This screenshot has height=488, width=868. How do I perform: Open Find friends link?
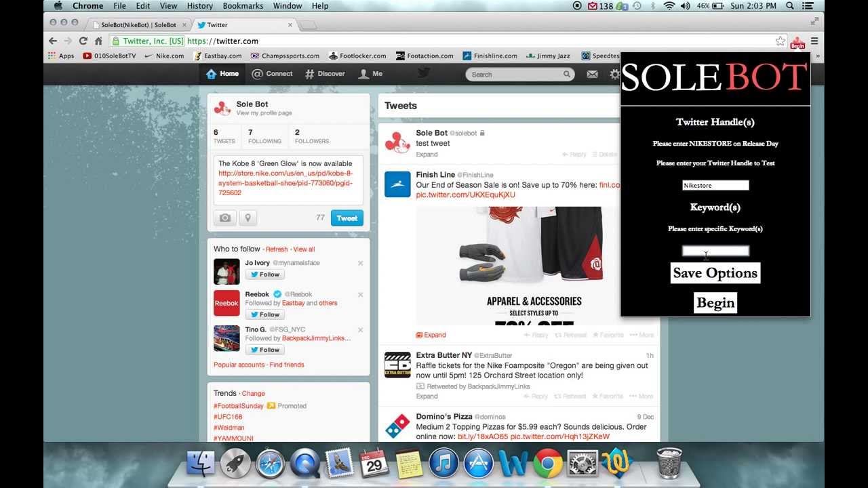pos(287,365)
